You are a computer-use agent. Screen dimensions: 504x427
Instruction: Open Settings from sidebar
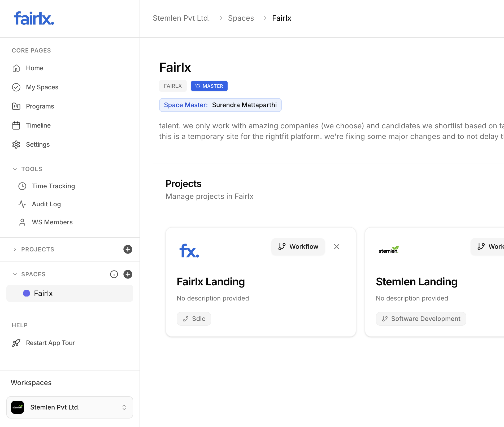38,145
